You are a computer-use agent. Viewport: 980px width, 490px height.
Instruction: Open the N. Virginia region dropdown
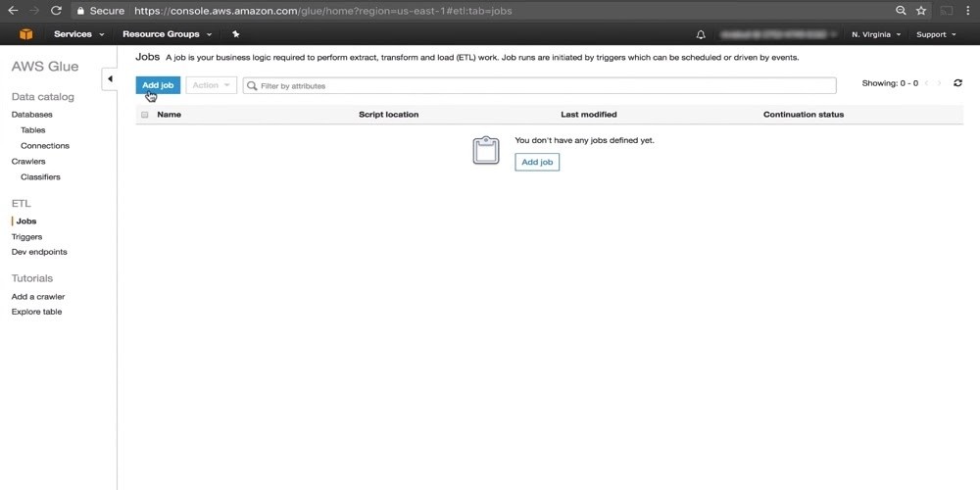tap(875, 34)
